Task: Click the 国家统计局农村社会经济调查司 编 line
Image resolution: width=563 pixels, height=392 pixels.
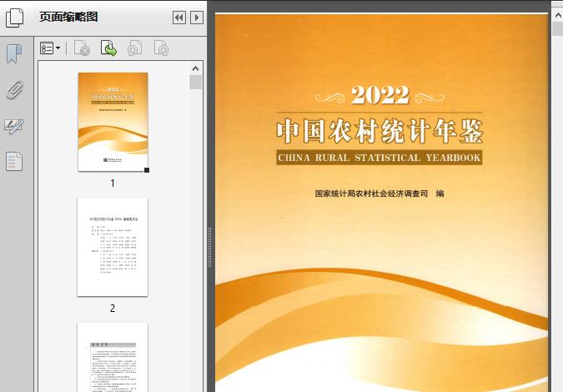Action: pos(380,193)
